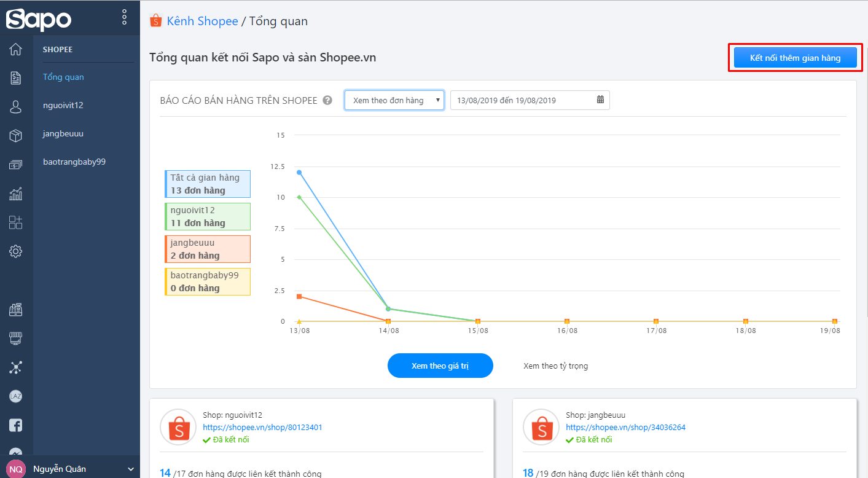Click the help question mark icon

pos(328,100)
